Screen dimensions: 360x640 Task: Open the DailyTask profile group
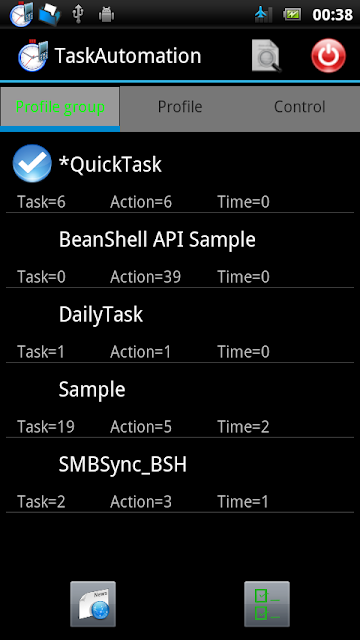pyautogui.click(x=180, y=325)
